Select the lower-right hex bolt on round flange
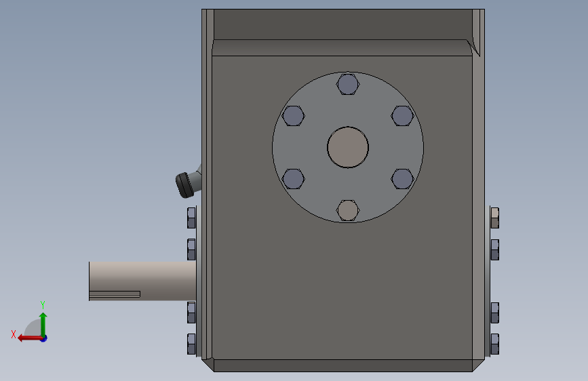The height and width of the screenshot is (381, 588). pos(402,179)
